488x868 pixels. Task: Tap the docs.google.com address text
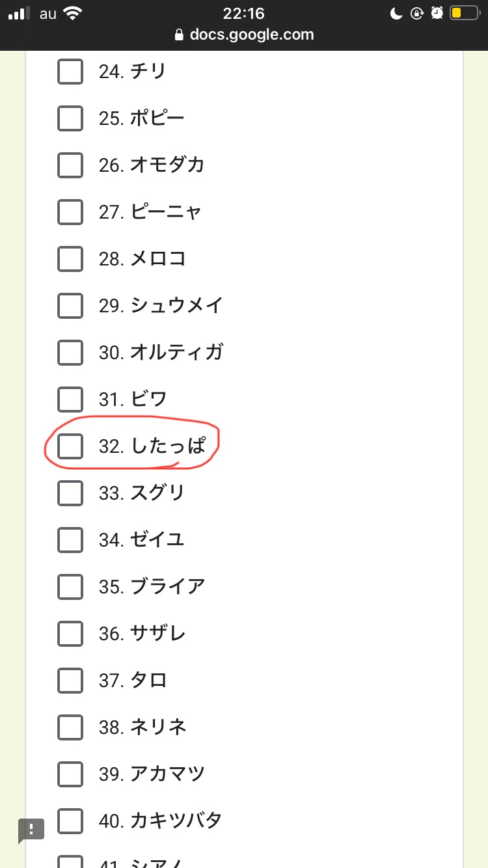pos(252,35)
